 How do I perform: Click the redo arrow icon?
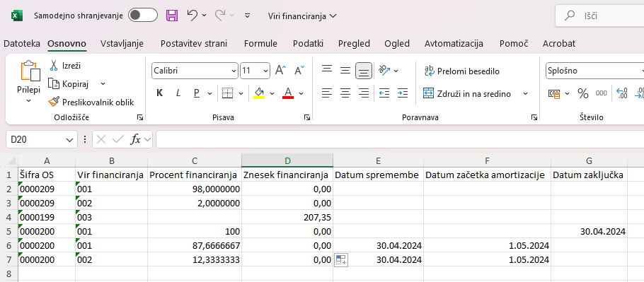click(220, 16)
